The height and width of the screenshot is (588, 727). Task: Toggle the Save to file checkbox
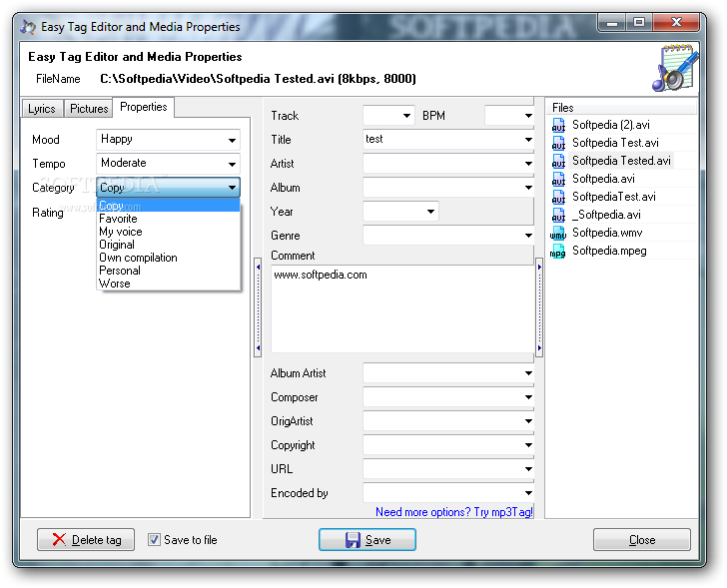coord(154,540)
